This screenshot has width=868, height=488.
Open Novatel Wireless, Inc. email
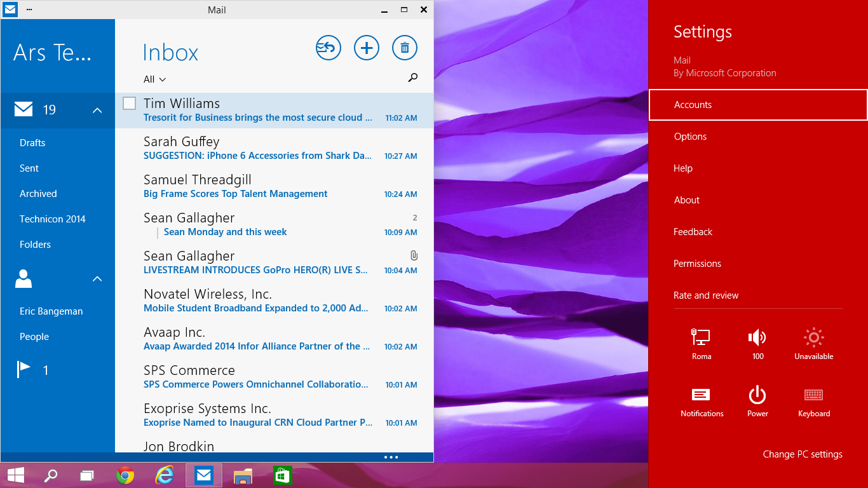pyautogui.click(x=275, y=301)
